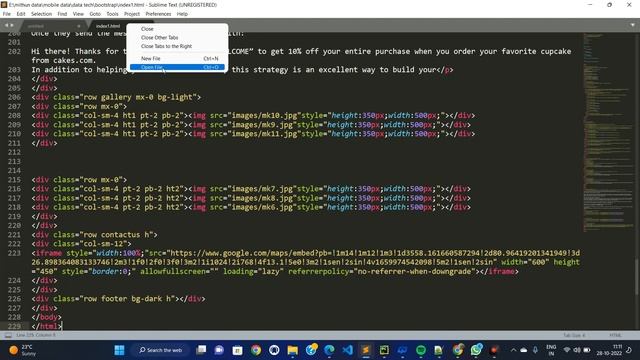Open Tab Size setting in status bar
Image resolution: width=640 pixels, height=360 pixels.
click(574, 336)
